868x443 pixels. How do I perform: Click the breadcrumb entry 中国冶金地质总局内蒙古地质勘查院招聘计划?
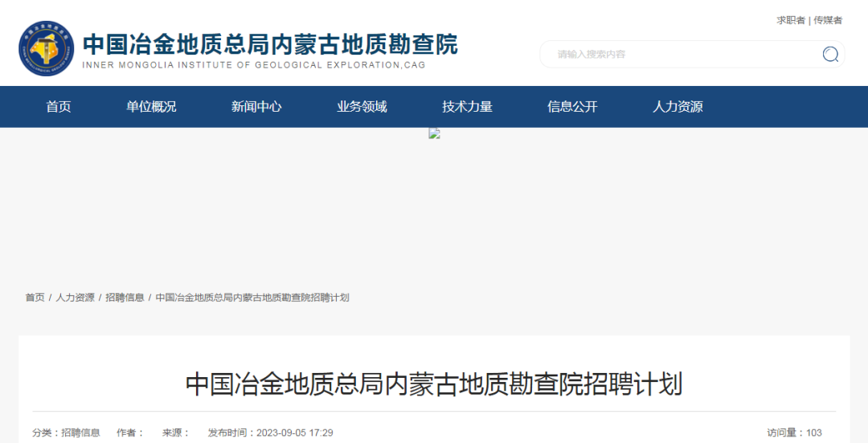pyautogui.click(x=252, y=298)
